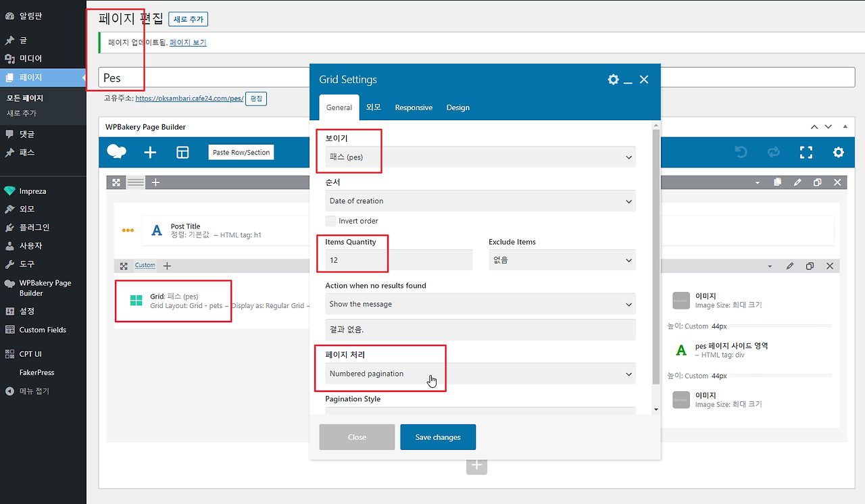This screenshot has height=504, width=865.
Task: Add a new element from the builder toolbar
Action: coord(150,153)
